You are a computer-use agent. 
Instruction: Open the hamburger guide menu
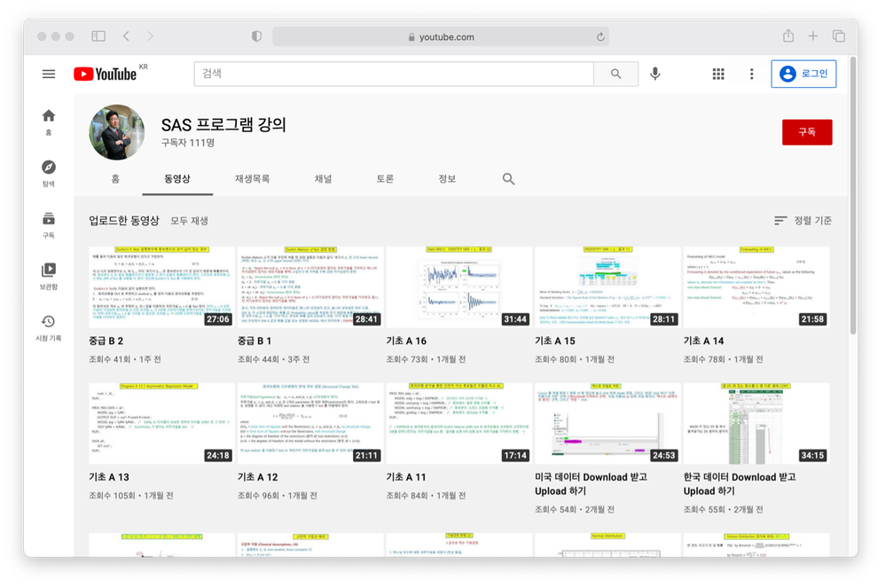(49, 74)
